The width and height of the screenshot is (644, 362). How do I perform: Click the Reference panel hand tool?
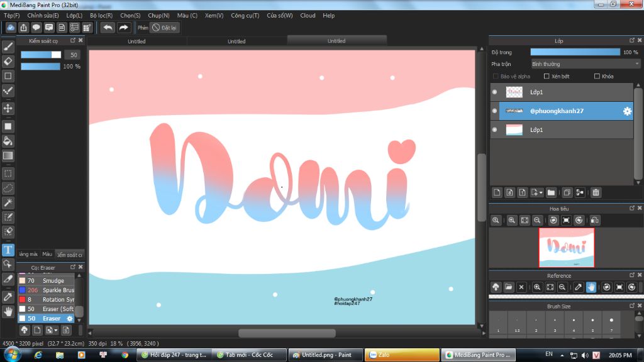click(x=591, y=287)
